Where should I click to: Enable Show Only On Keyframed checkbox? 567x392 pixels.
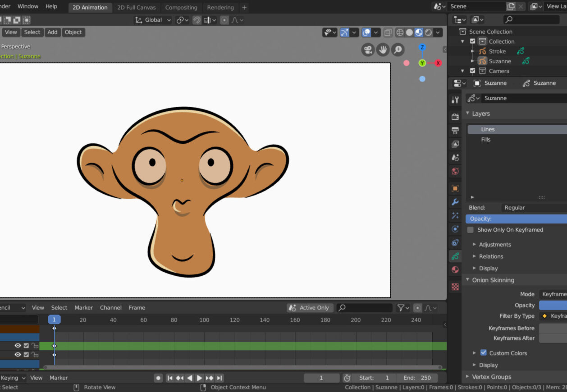[x=471, y=230]
